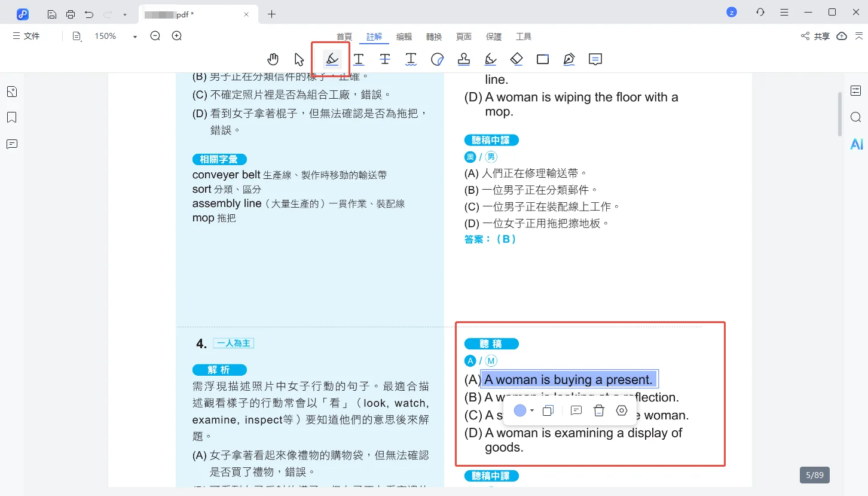Activate the eraser tool

click(x=516, y=59)
